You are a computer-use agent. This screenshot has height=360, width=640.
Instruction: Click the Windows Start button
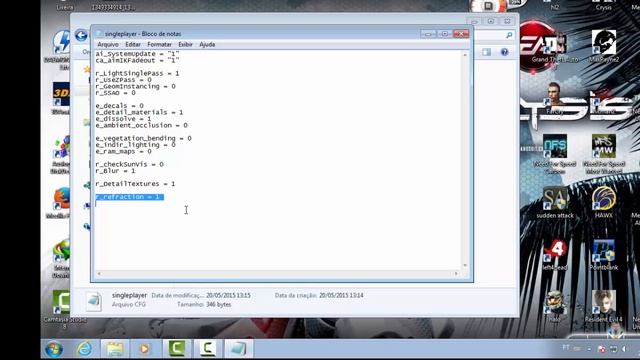tap(54, 349)
